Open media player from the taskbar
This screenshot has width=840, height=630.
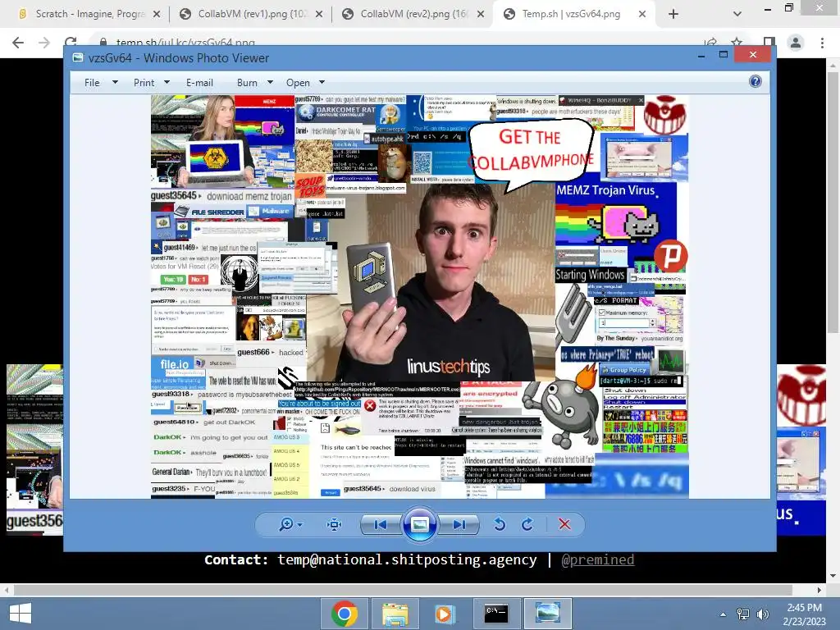pyautogui.click(x=444, y=614)
